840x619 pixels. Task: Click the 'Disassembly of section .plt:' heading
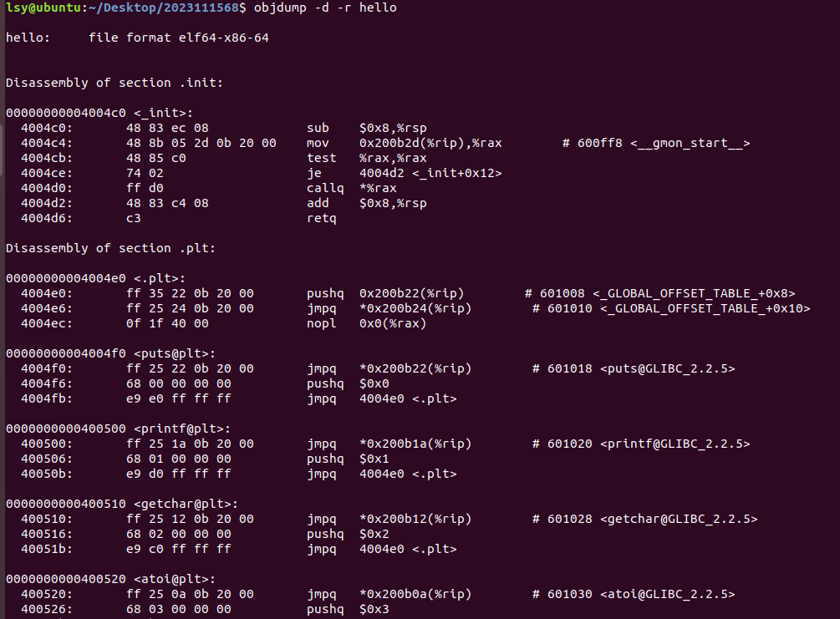click(110, 248)
